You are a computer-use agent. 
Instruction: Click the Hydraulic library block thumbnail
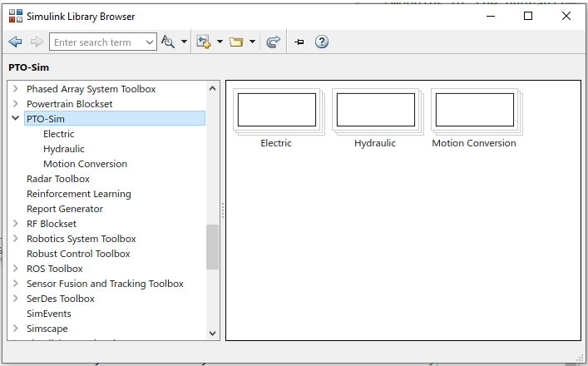tap(378, 111)
